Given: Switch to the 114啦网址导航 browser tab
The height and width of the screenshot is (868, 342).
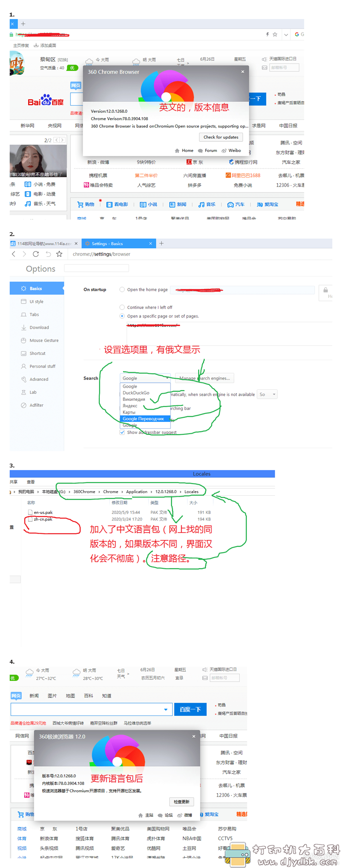Looking at the screenshot, I should tap(44, 244).
